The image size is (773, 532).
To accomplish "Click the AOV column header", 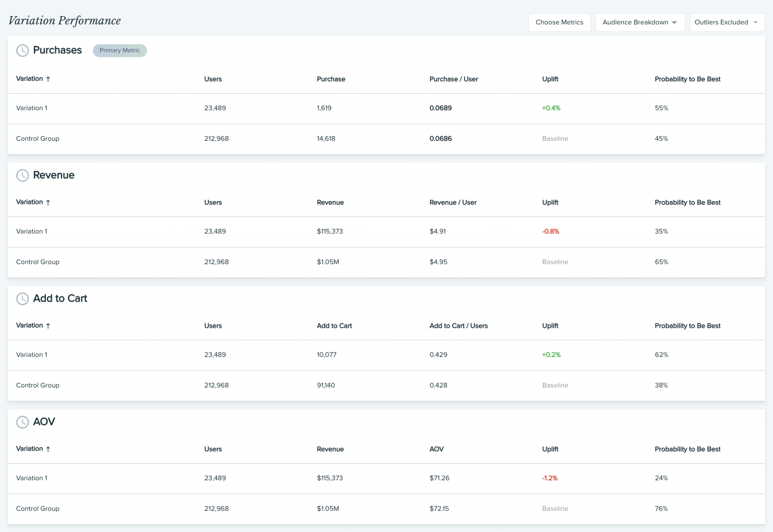I will click(436, 449).
